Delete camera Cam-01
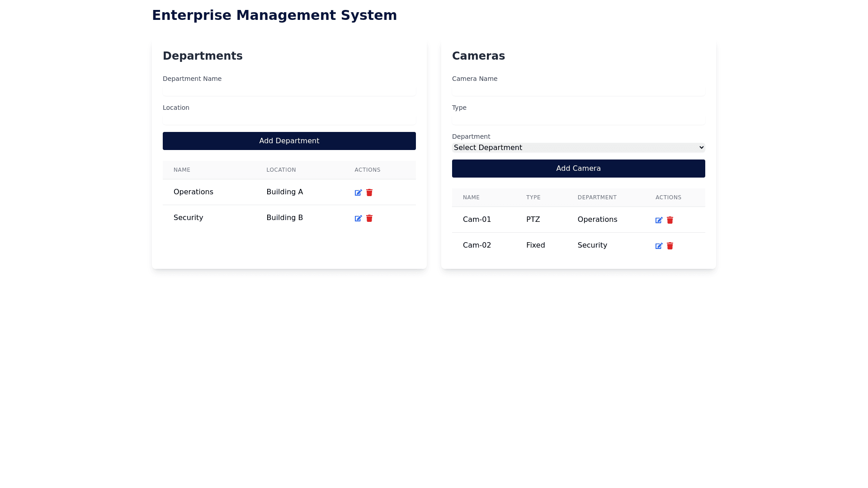 coord(670,220)
